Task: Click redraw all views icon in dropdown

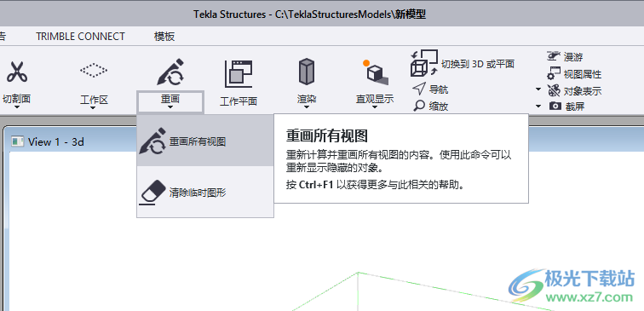Action: tap(152, 141)
